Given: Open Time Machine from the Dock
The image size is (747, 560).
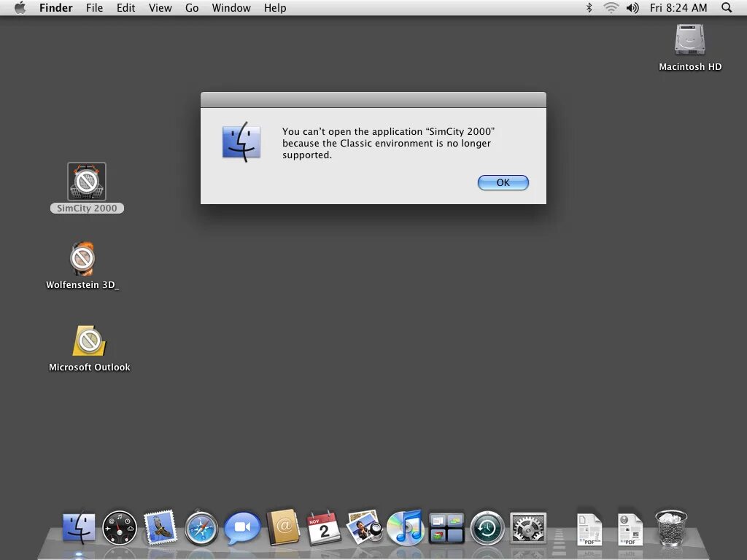Looking at the screenshot, I should [487, 526].
